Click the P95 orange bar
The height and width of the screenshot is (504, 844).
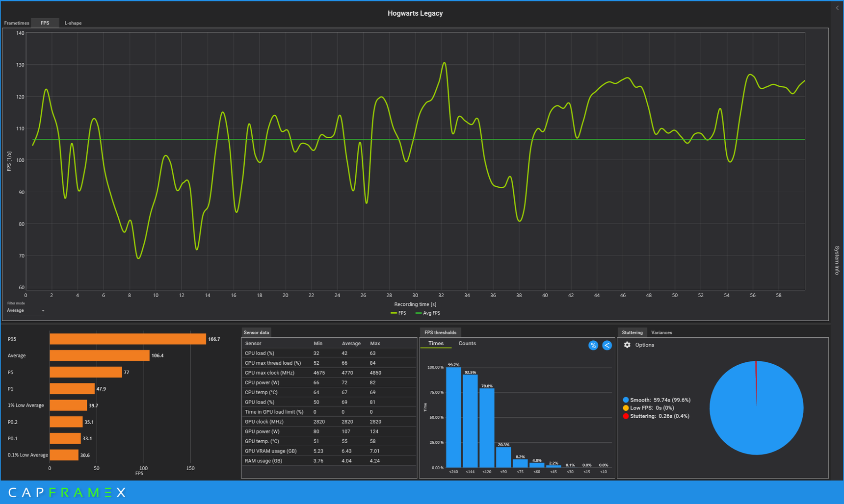click(x=128, y=339)
